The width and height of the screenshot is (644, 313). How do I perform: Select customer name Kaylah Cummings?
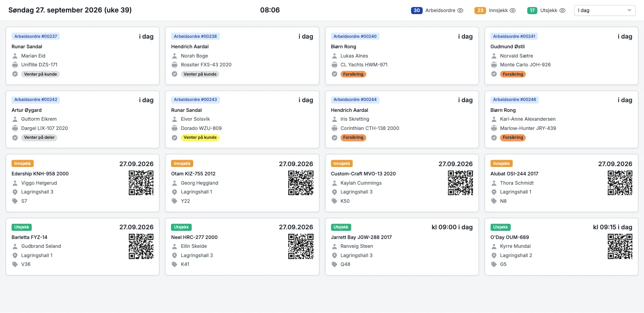[x=361, y=183]
